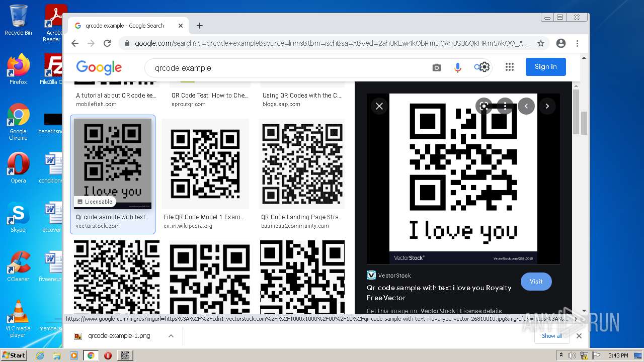This screenshot has width=644, height=362.
Task: Open the business2community QR thumbnail
Action: pos(301,164)
